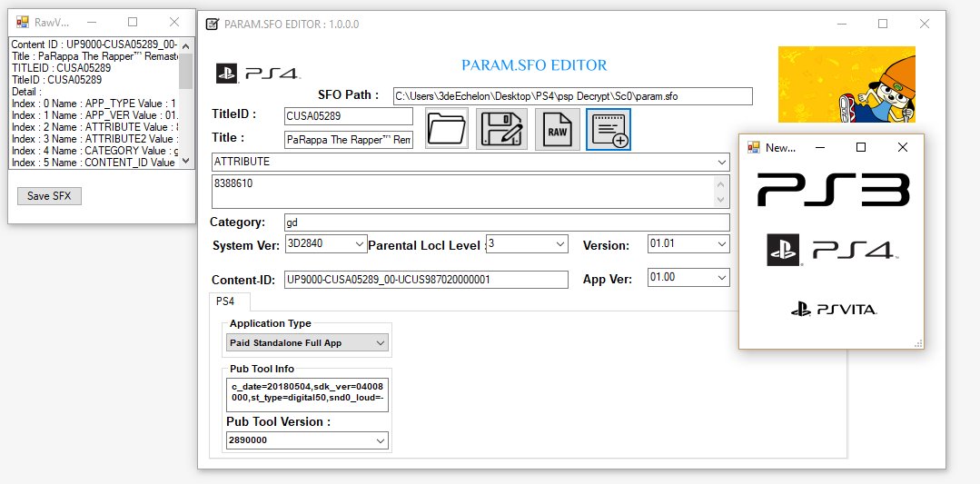Click the RawView scrollbar down arrow
Image resolution: width=980 pixels, height=484 pixels.
(186, 161)
